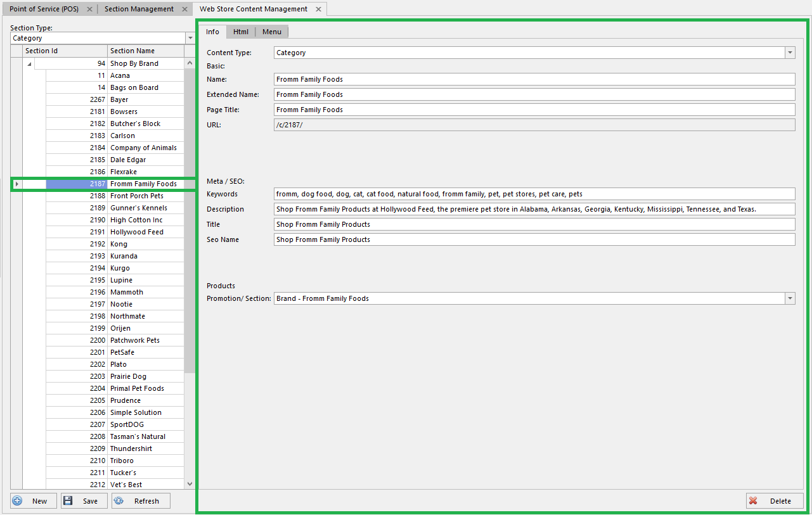Click the Section Name column header
The image size is (812, 515).
pyautogui.click(x=146, y=51)
